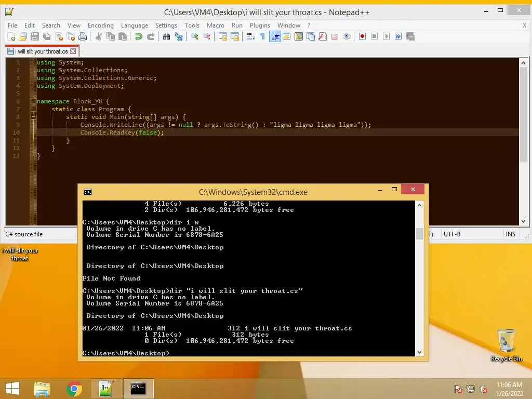Open the Language menu
The height and width of the screenshot is (399, 532).
[135, 25]
